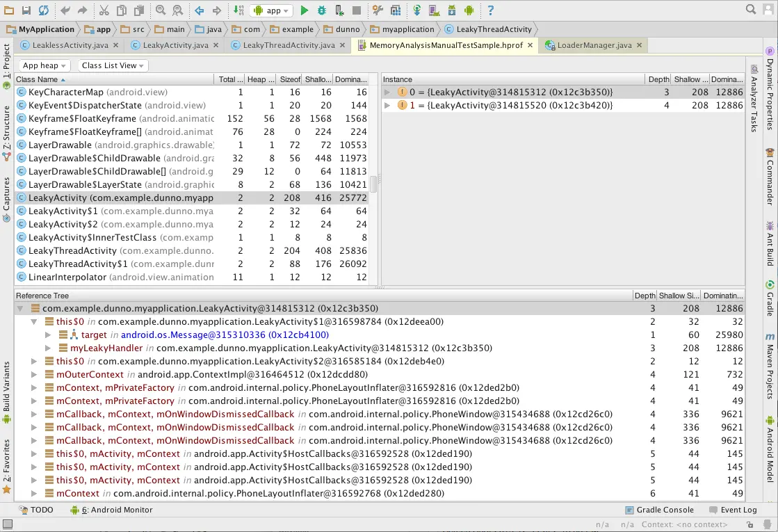Click the green Run app button

[x=305, y=10]
